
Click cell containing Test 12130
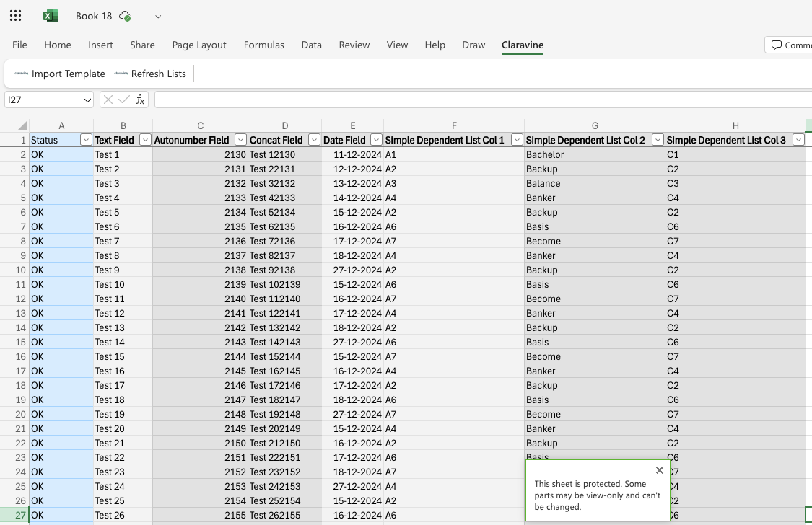(x=284, y=154)
